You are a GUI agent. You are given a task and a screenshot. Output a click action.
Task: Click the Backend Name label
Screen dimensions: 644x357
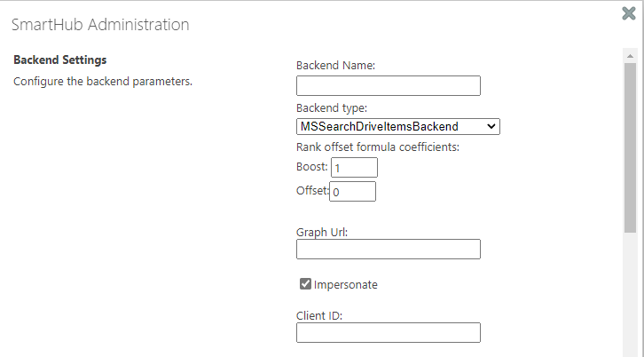tap(335, 65)
